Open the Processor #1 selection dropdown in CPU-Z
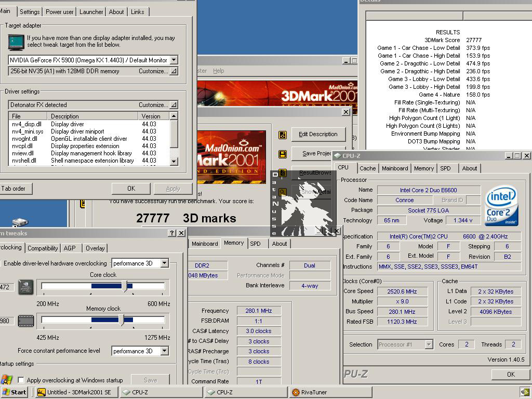 click(x=429, y=344)
